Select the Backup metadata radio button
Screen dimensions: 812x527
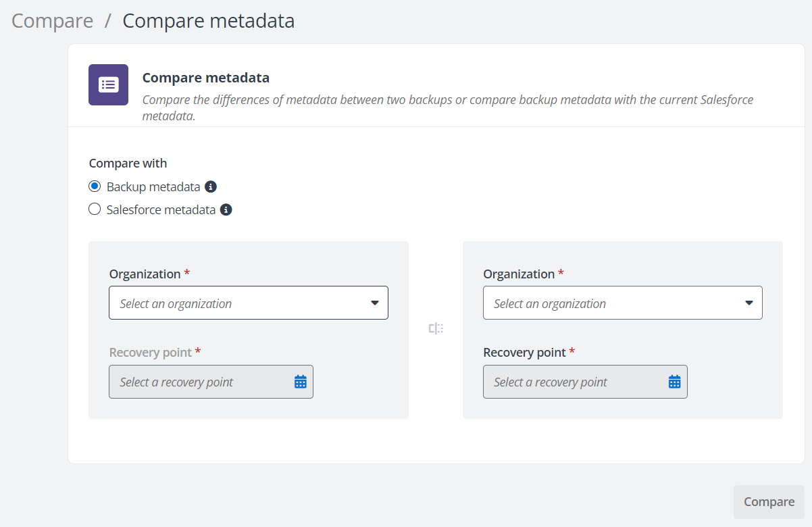click(95, 186)
